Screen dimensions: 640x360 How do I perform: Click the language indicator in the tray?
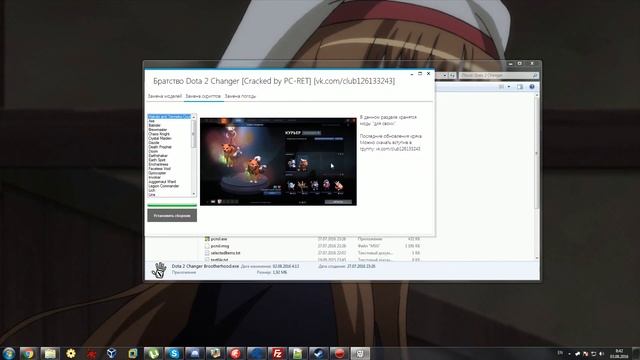click(x=560, y=353)
